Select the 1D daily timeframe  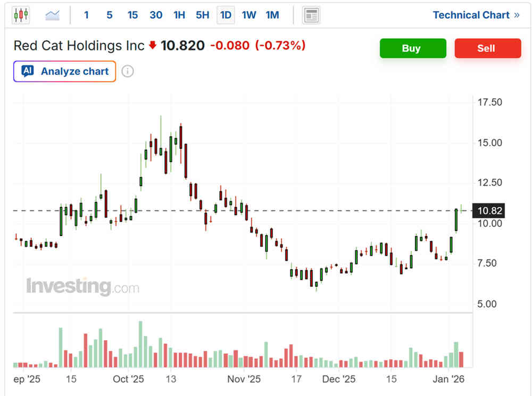226,15
